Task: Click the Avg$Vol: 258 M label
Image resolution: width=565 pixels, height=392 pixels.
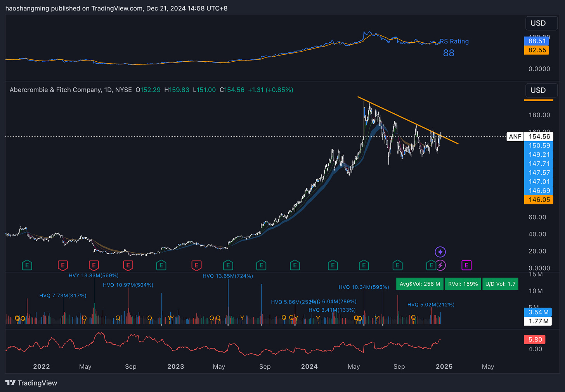Action: tap(420, 284)
